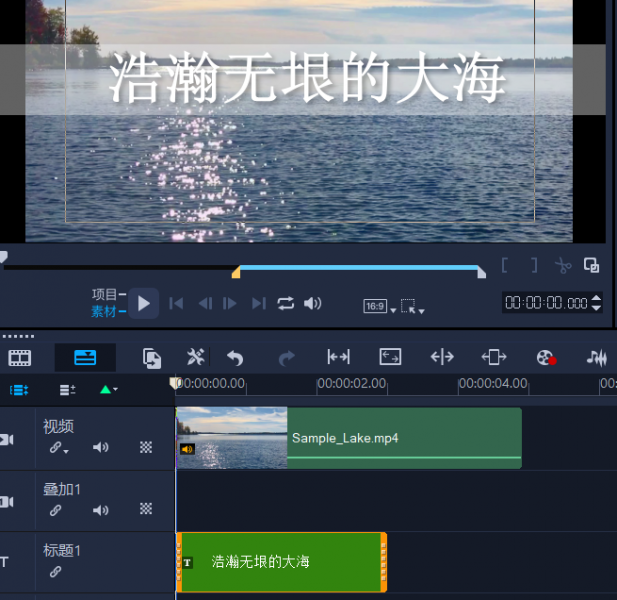Image resolution: width=617 pixels, height=600 pixels.
Task: Click the preview scrubber handle
Action: pos(4,257)
